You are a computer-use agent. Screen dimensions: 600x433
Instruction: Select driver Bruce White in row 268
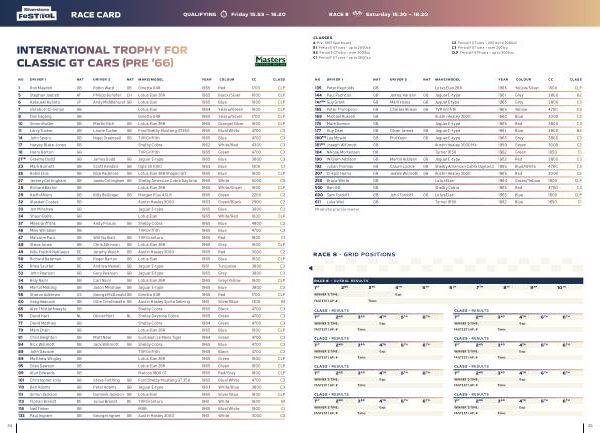[x=338, y=181]
